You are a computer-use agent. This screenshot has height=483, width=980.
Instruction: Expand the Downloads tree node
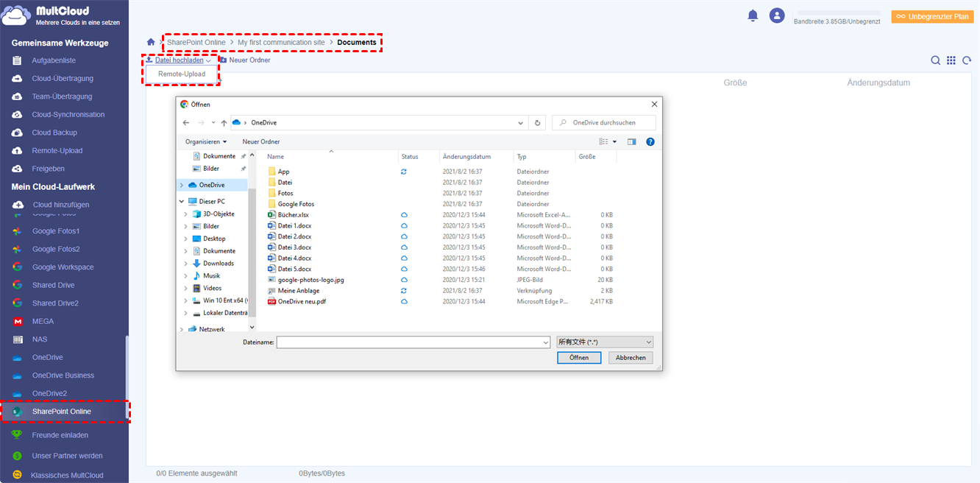pyautogui.click(x=186, y=264)
